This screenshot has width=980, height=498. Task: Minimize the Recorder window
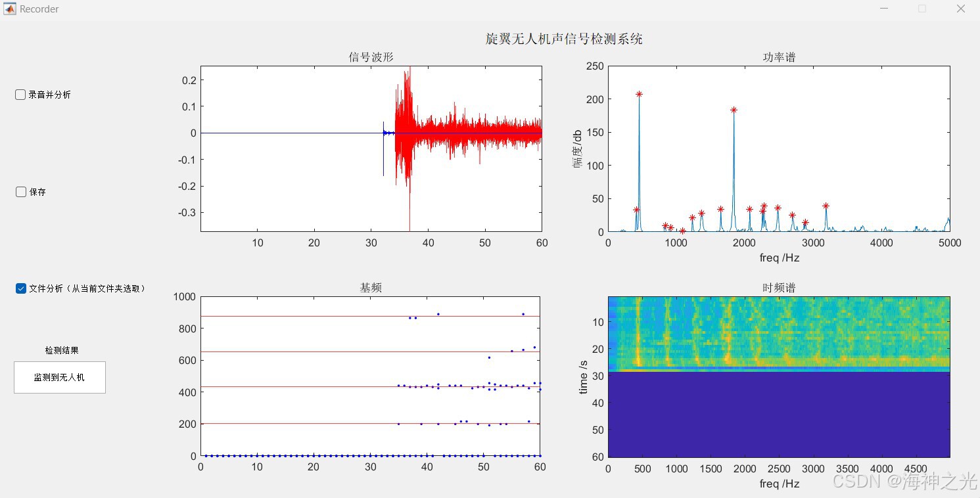point(884,9)
